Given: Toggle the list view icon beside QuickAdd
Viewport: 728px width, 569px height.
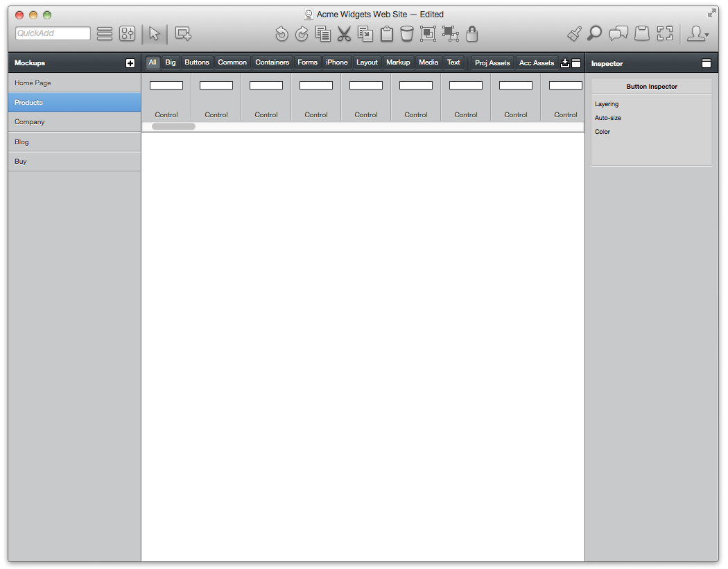Looking at the screenshot, I should (x=105, y=33).
